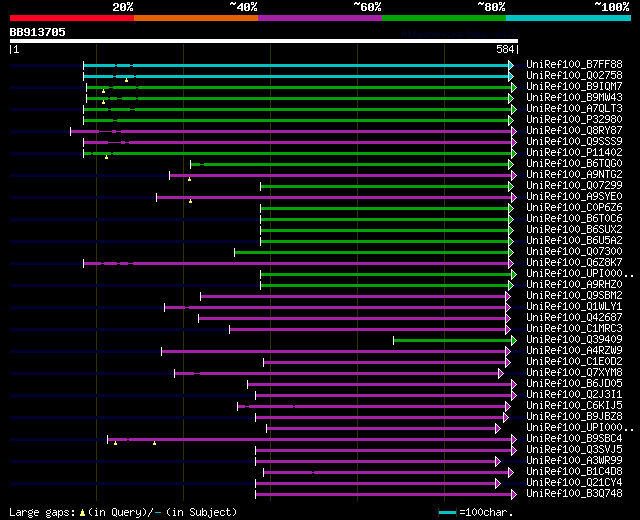The height and width of the screenshot is (520, 640).
Task: Select the UniRef100_Q8RY87 label
Action: click(574, 131)
